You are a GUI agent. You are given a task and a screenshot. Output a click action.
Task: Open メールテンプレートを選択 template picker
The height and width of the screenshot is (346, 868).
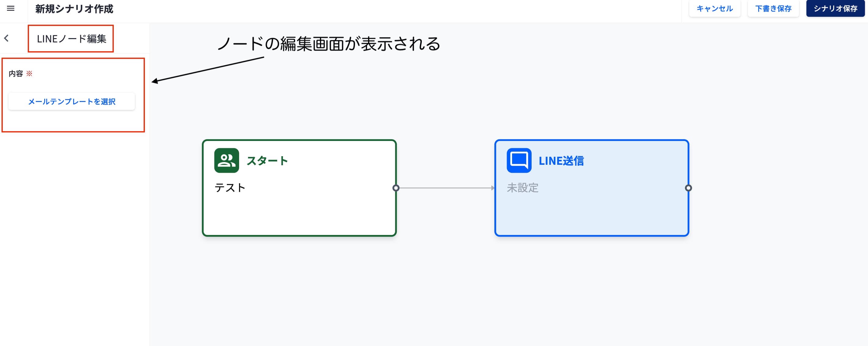tap(71, 102)
